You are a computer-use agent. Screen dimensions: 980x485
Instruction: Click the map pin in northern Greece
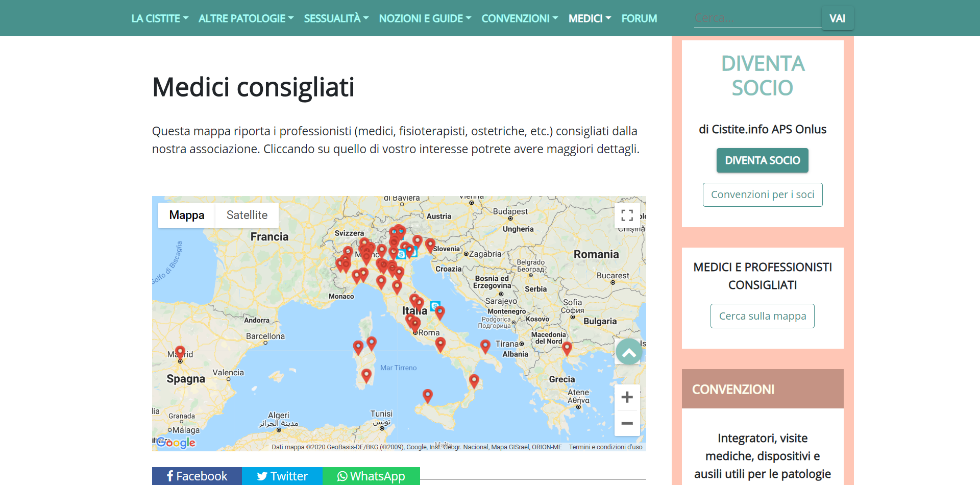[567, 348]
